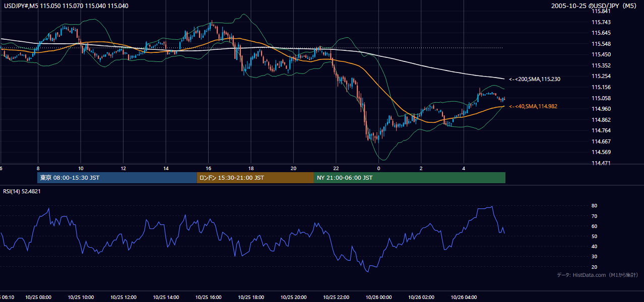Click RSI scale value 20

click(595, 267)
